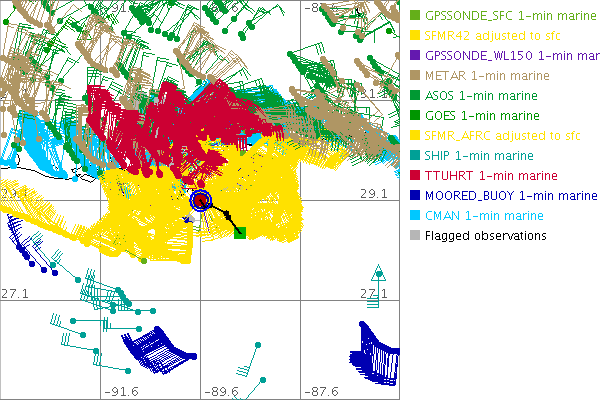This screenshot has height=400, width=600.
Task: Click the storm center circle marker
Action: (x=200, y=201)
